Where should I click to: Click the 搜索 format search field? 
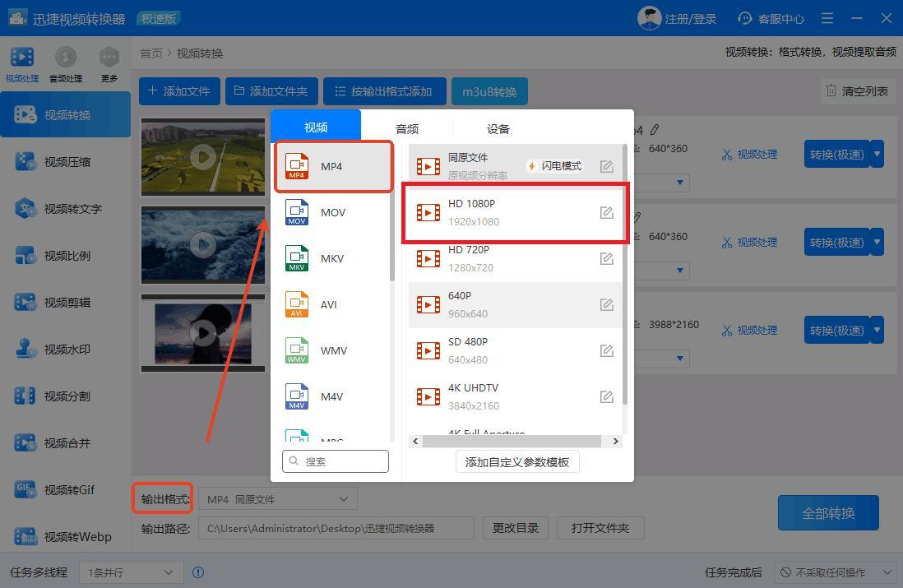(x=336, y=461)
